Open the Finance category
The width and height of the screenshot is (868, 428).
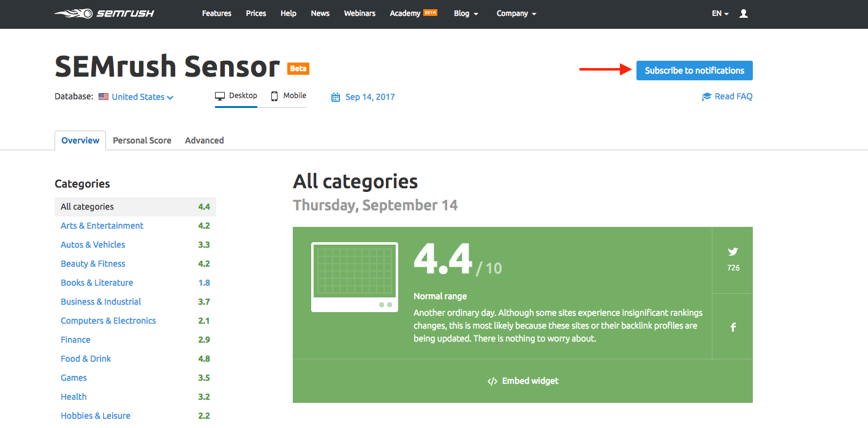coord(75,340)
